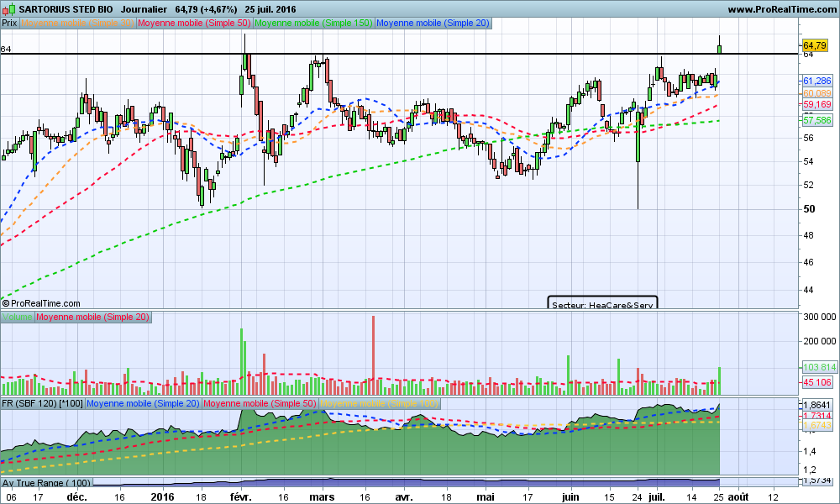Select Moyenne mobile (Simple 50) price legend
Image resolution: width=840 pixels, height=504 pixels.
195,23
